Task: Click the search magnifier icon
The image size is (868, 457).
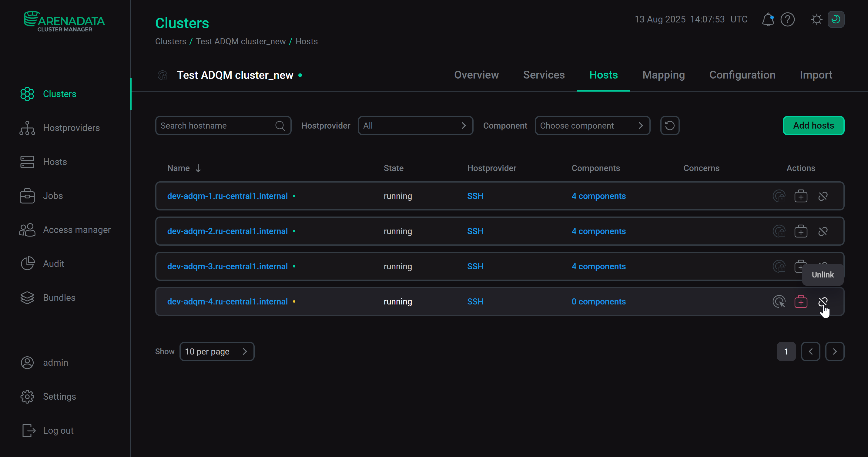Action: [280, 126]
